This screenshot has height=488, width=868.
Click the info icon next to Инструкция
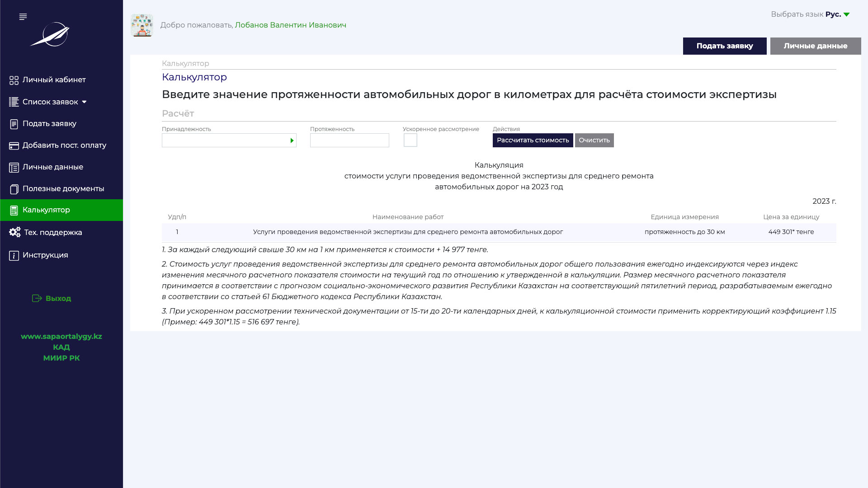pos(14,256)
